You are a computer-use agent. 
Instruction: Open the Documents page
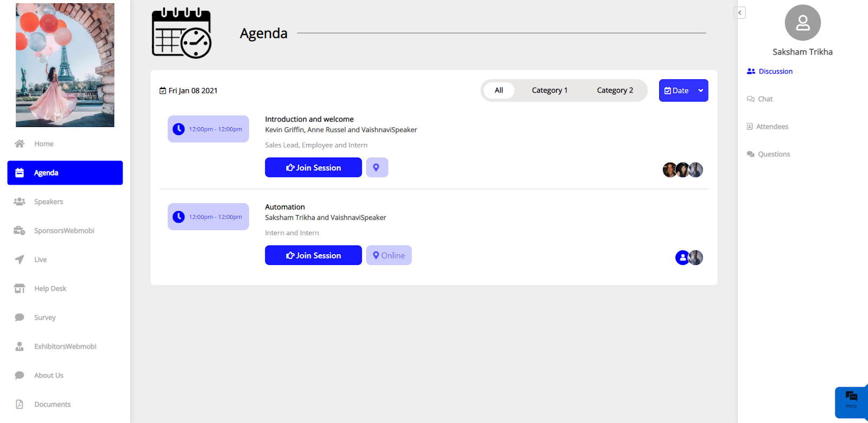(x=52, y=405)
